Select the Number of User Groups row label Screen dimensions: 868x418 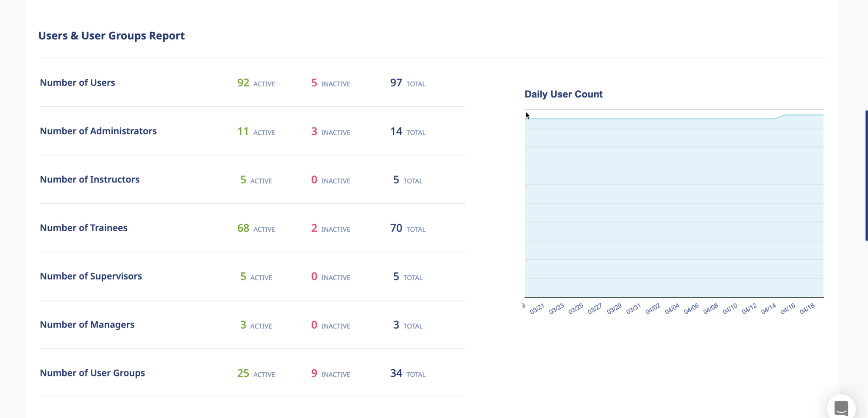pyautogui.click(x=92, y=373)
